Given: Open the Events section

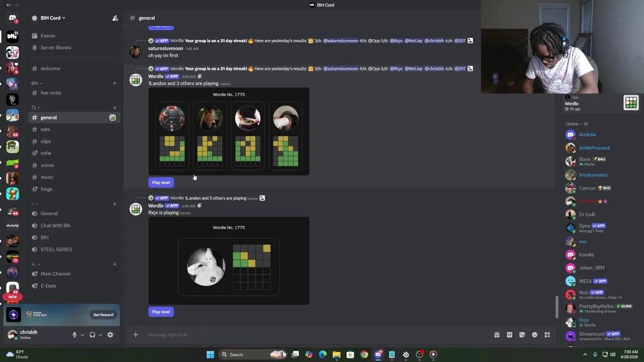Looking at the screenshot, I should click(x=74, y=36).
